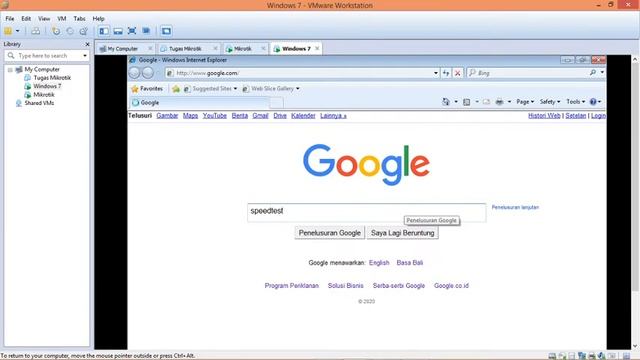The image size is (640, 360).
Task: Open the address bar history dropdown
Action: pos(436,73)
